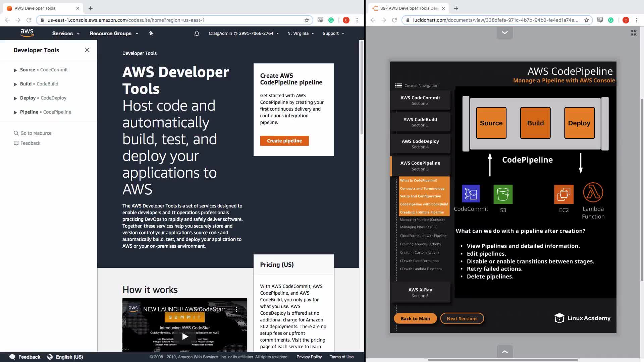Click the pin shortcut icon in AWS header
The width and height of the screenshot is (644, 362).
pos(151,33)
